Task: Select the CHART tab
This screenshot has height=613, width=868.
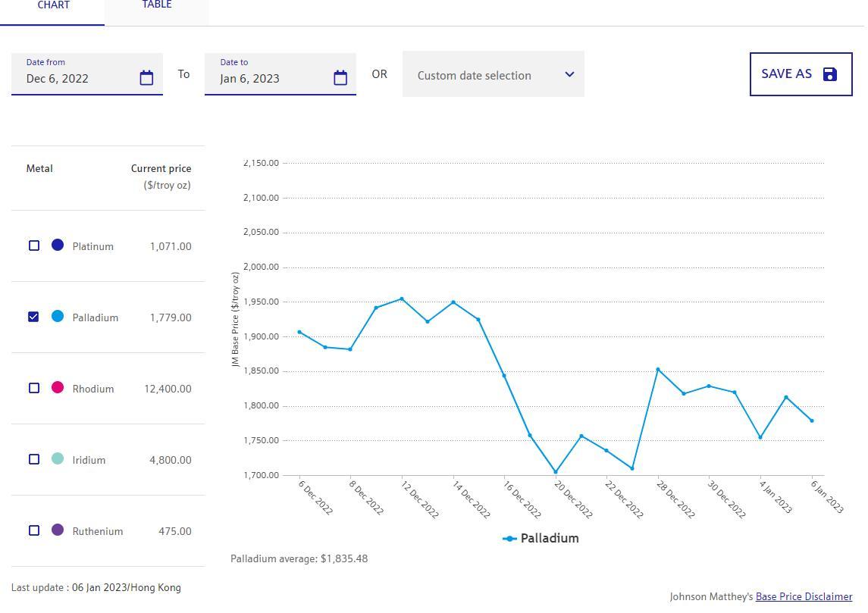Action: pos(53,6)
